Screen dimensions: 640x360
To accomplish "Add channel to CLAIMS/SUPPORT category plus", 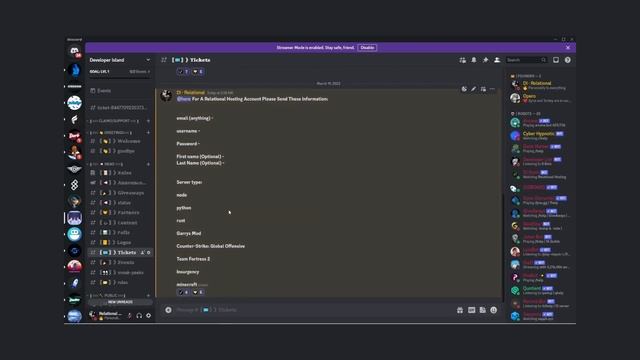I will [x=148, y=121].
